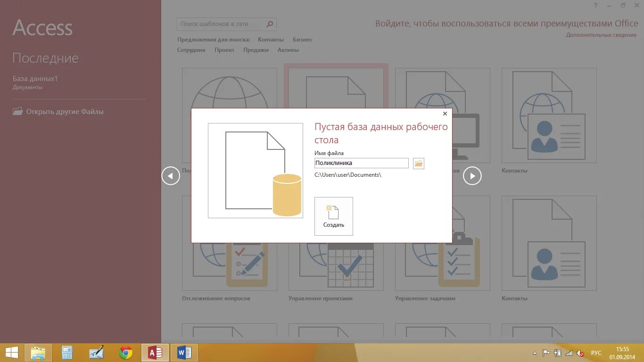Select the Активы search suggestion
644x362 pixels.
(288, 50)
